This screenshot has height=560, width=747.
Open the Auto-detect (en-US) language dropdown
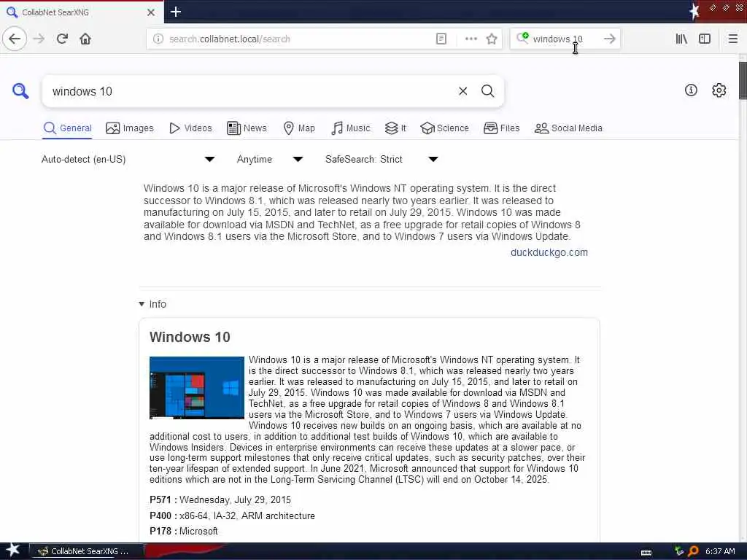pyautogui.click(x=128, y=159)
